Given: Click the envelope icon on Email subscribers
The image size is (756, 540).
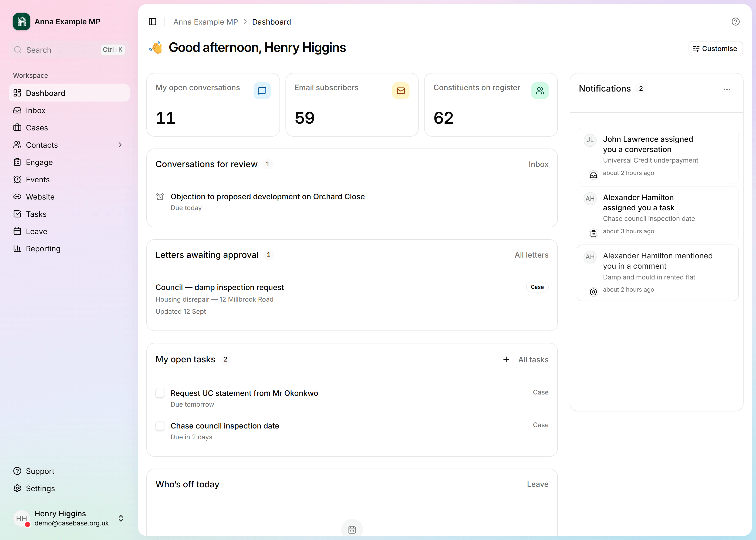Looking at the screenshot, I should [401, 90].
